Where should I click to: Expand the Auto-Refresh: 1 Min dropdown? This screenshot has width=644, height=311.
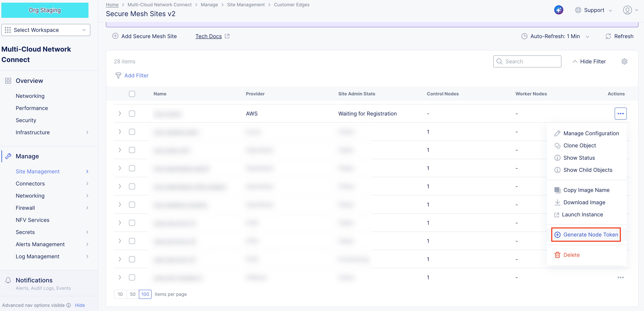pyautogui.click(x=555, y=36)
